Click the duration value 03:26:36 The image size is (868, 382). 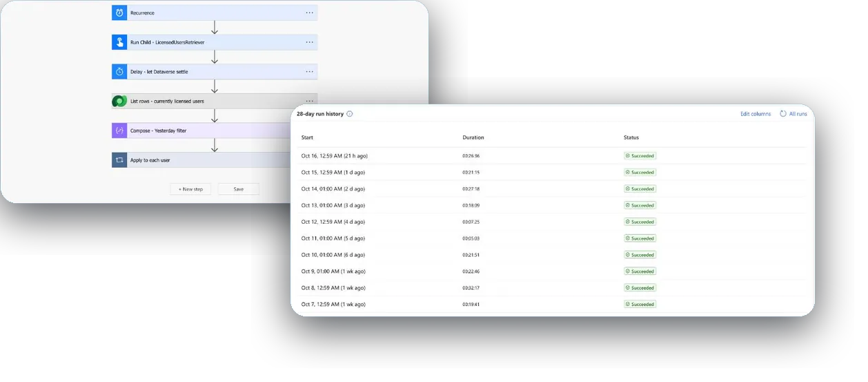[471, 156]
